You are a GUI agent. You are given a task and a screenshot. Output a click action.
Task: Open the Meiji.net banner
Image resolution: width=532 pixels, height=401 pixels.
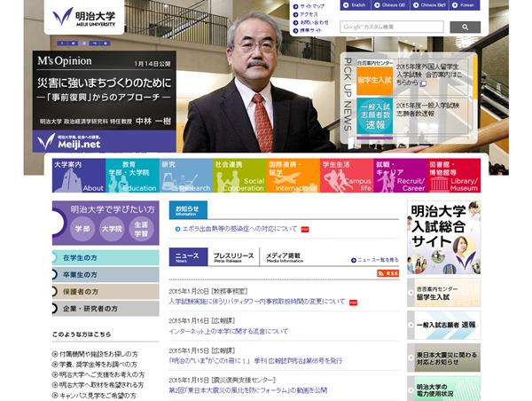click(x=104, y=141)
